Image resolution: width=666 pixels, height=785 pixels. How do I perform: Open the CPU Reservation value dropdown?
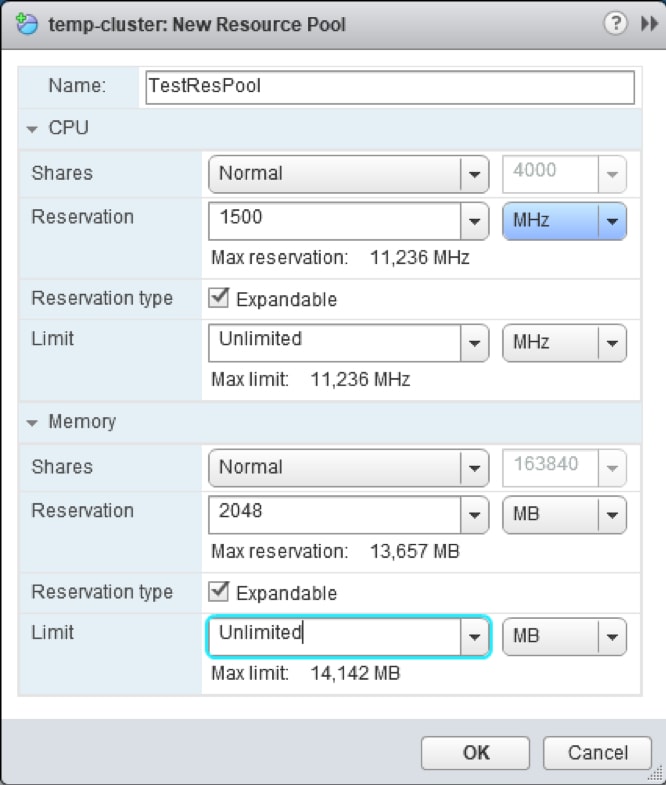click(x=474, y=221)
